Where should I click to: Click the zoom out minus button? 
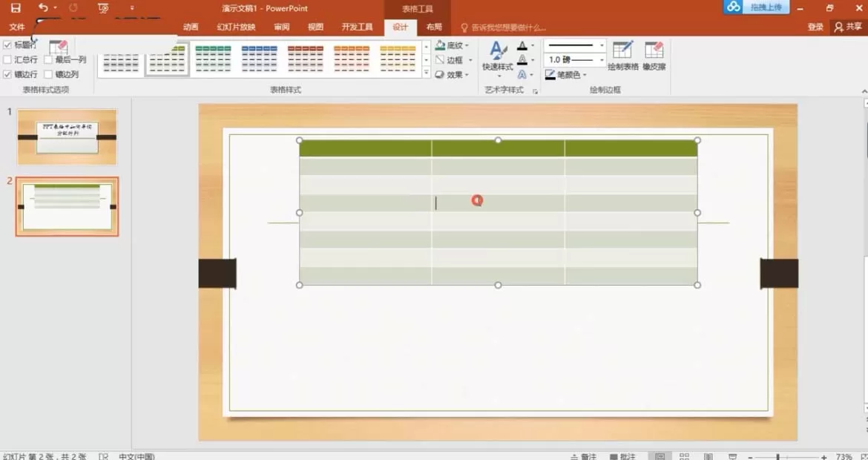751,457
